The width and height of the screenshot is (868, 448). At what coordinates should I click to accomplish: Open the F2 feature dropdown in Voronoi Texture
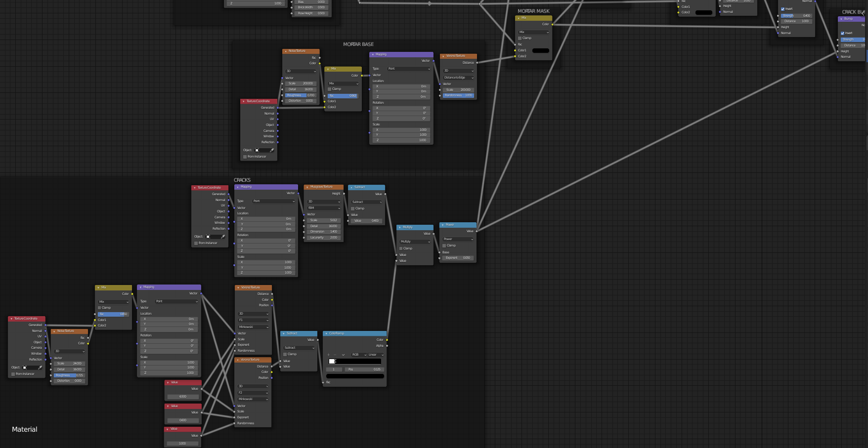pos(254,393)
